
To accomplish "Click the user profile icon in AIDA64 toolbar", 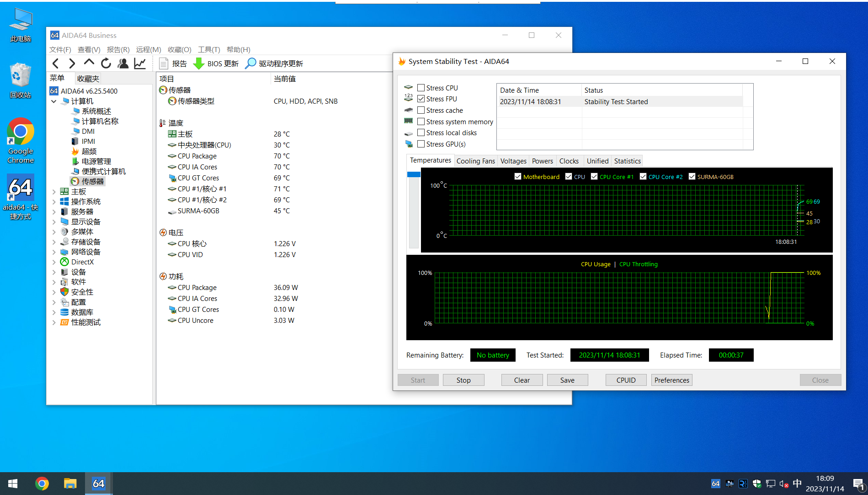I will (123, 63).
